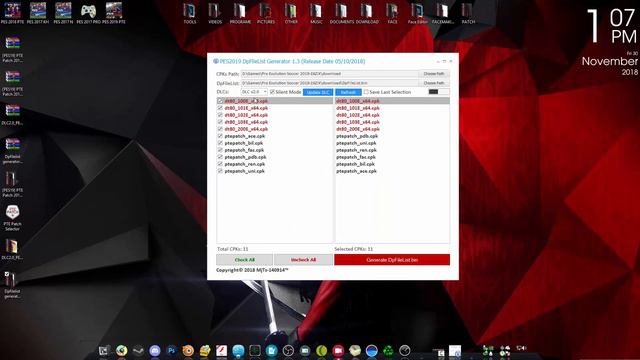Open the OTHER desktop folder
The image size is (640, 360).
(291, 13)
